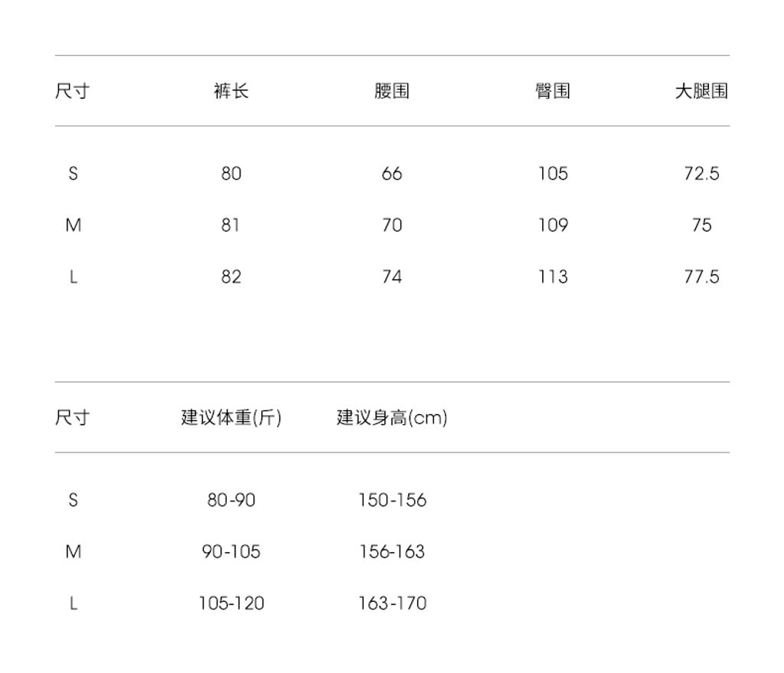
Task: Click the weight range 90-105
Action: click(231, 552)
